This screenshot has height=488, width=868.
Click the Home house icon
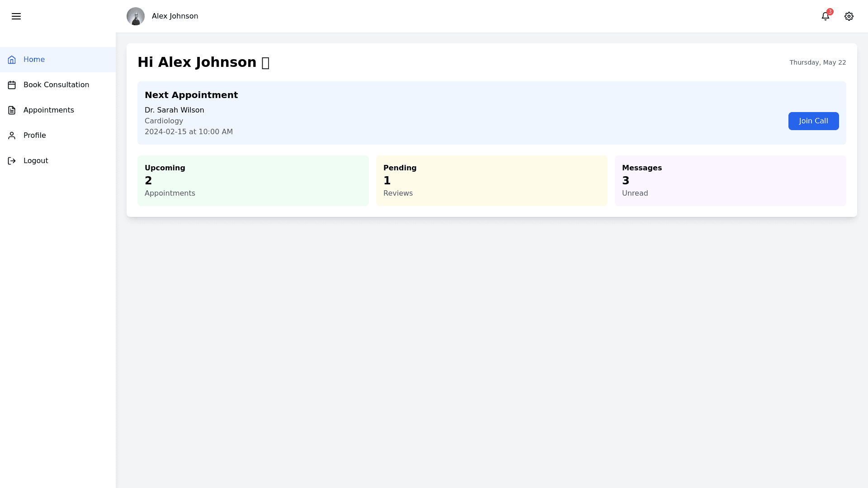[12, 60]
